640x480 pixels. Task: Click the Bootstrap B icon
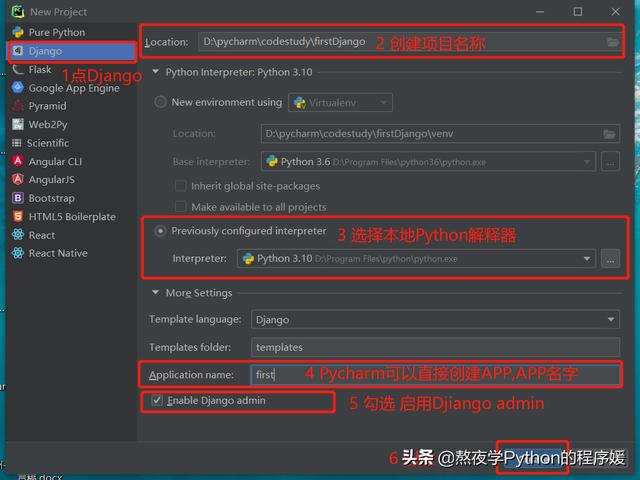18,198
